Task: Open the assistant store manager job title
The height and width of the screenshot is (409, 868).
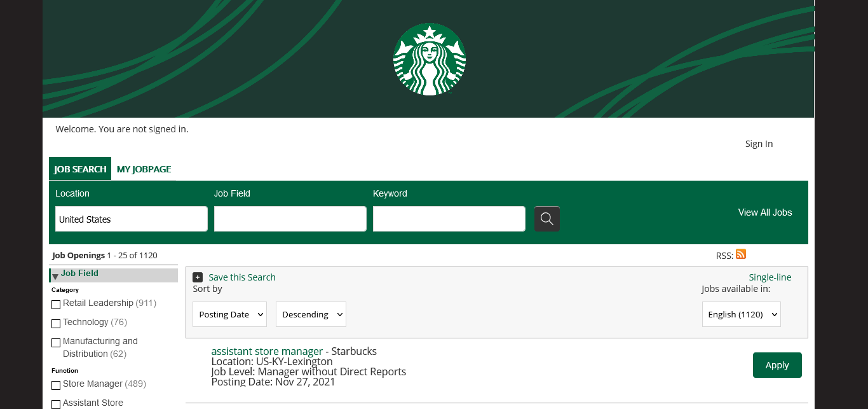Action: (x=267, y=351)
